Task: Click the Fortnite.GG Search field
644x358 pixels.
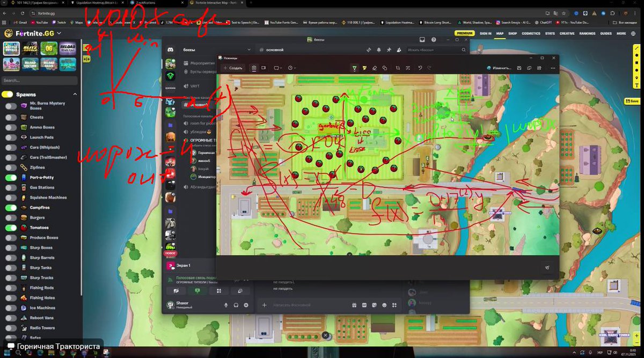Action: pyautogui.click(x=39, y=81)
